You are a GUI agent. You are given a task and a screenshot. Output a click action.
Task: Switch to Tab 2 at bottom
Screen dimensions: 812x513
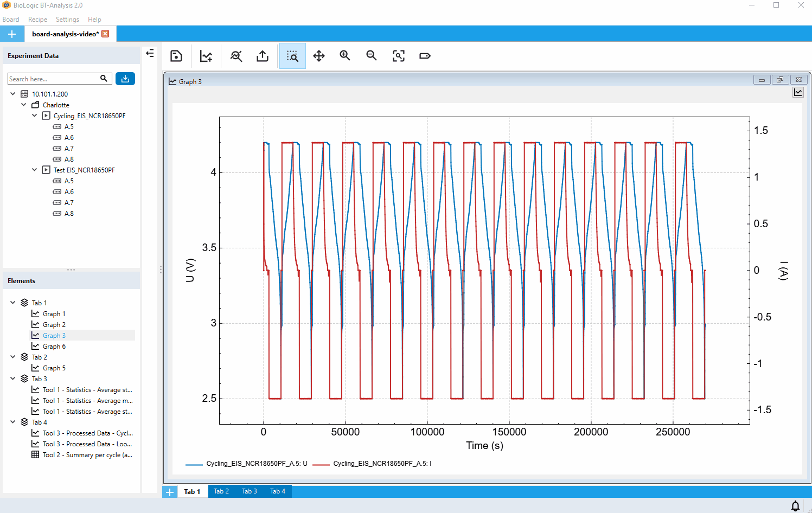(221, 491)
